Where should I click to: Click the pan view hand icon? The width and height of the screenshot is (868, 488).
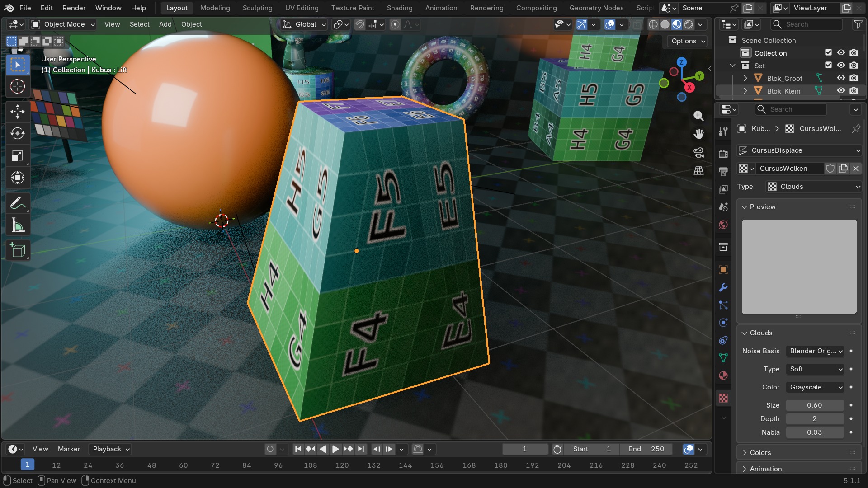698,134
